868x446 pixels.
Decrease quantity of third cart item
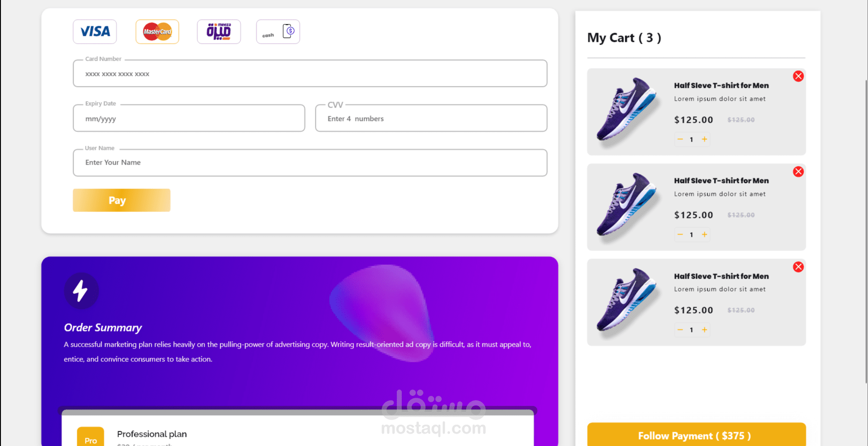tap(680, 330)
